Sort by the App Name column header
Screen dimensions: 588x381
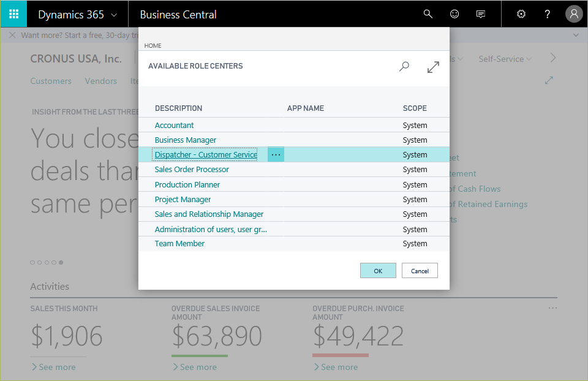(306, 108)
